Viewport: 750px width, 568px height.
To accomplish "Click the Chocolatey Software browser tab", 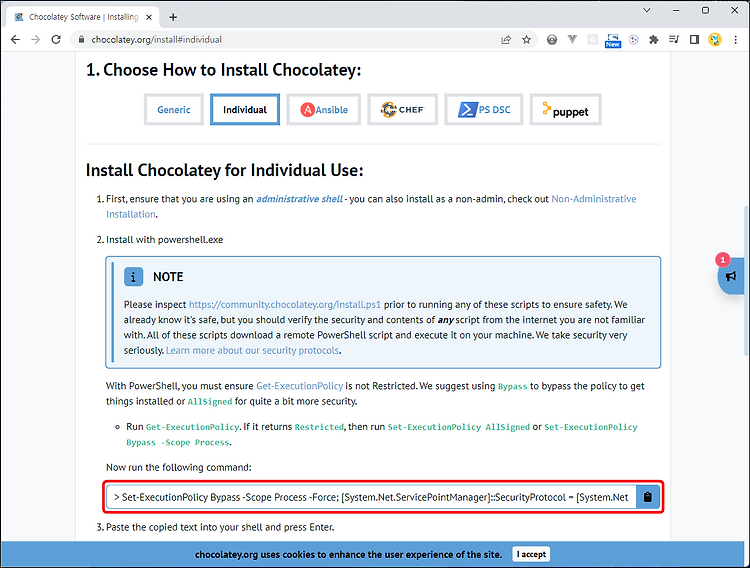I will click(x=84, y=17).
